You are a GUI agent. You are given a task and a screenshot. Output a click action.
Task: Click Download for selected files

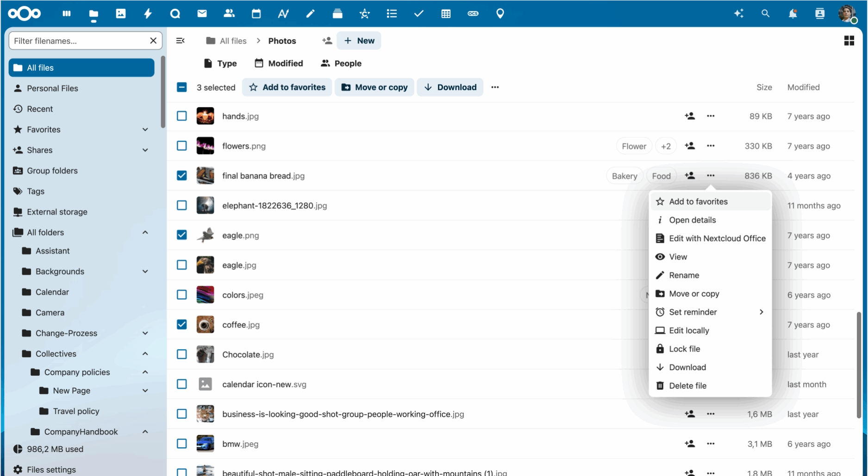(x=450, y=87)
